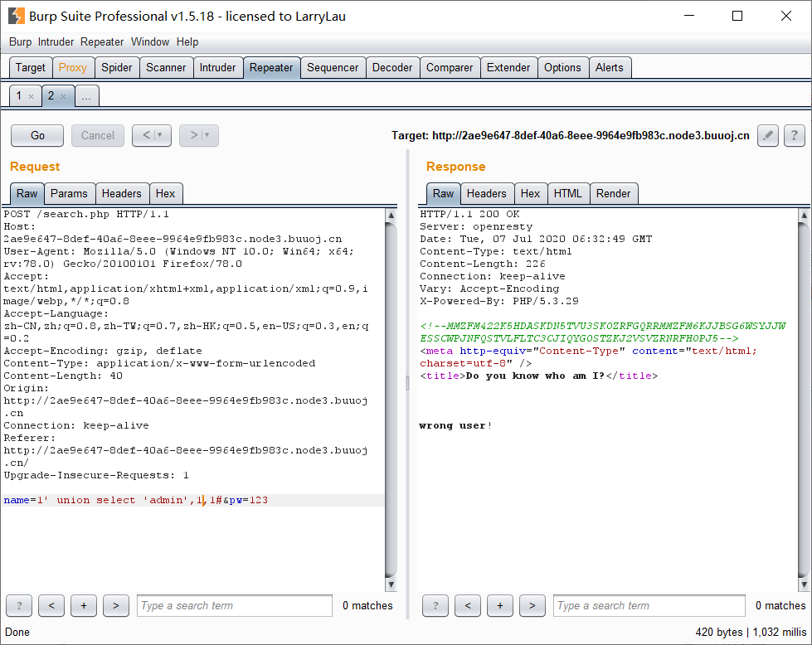Click the edit target pencil icon
The image size is (812, 645).
[768, 136]
